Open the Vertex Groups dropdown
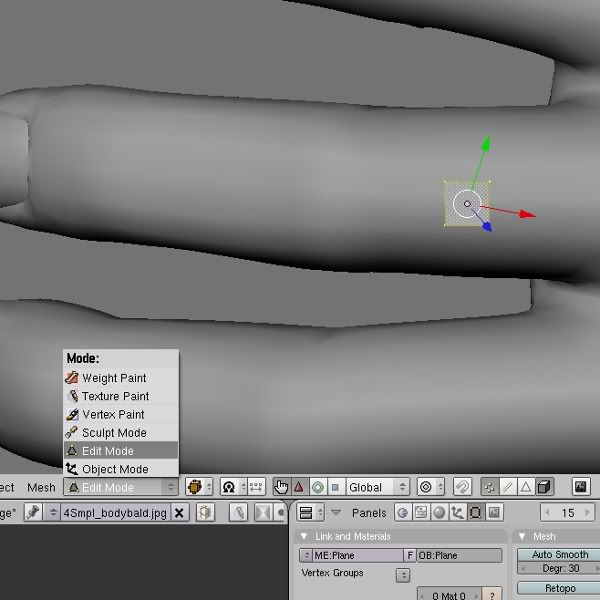The height and width of the screenshot is (600, 600). coord(403,575)
